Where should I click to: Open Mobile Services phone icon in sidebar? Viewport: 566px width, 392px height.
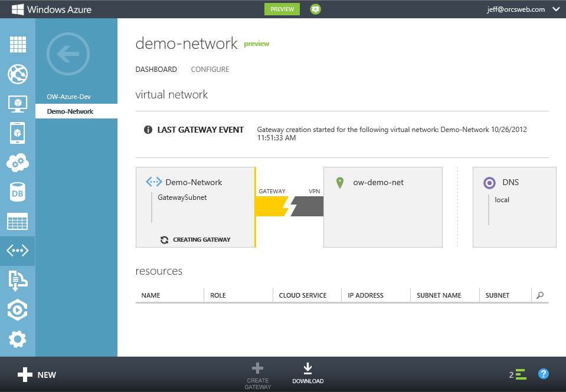click(x=18, y=133)
